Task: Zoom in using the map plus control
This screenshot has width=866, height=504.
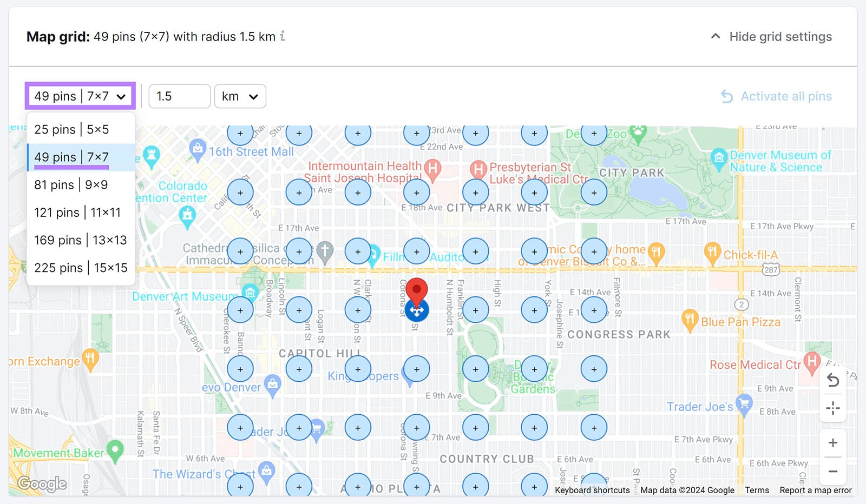Action: [x=832, y=442]
